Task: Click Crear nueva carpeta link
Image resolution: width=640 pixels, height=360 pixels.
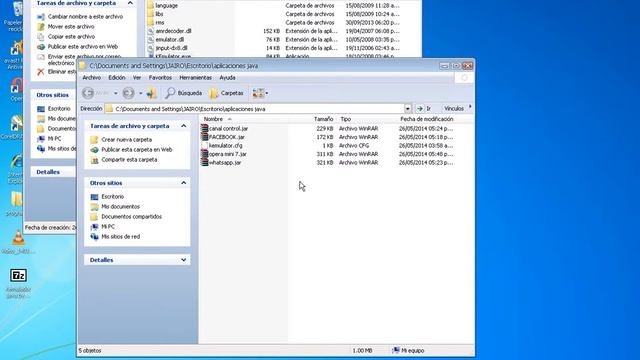Action: (x=127, y=140)
